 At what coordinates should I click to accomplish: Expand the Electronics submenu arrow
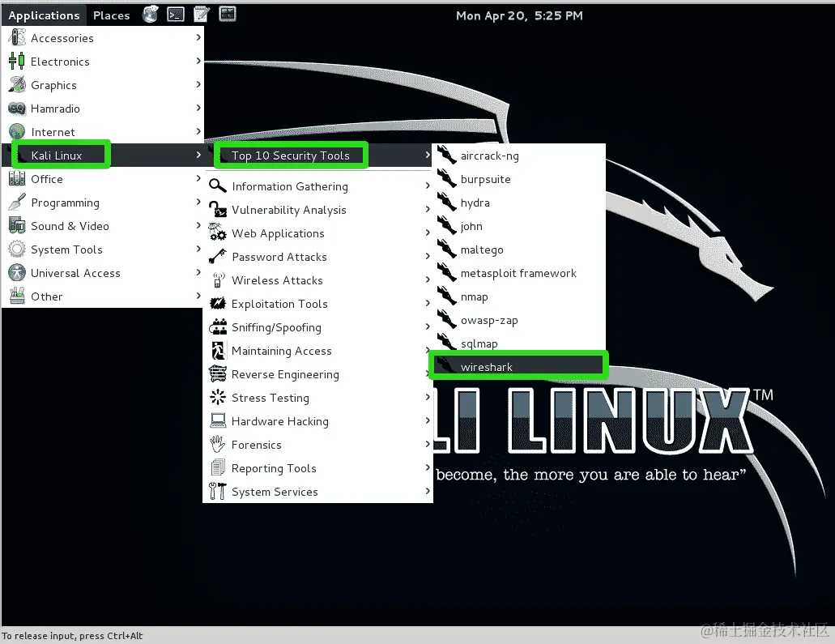click(x=198, y=61)
